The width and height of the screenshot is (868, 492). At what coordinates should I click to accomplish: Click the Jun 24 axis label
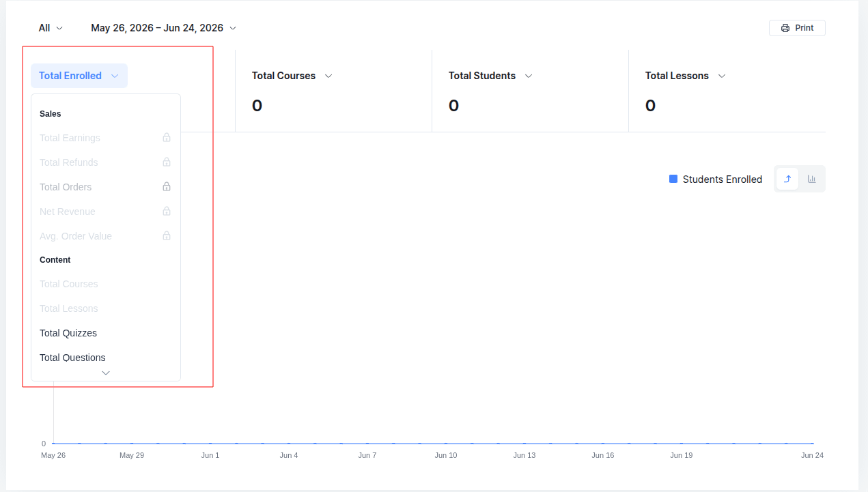813,455
